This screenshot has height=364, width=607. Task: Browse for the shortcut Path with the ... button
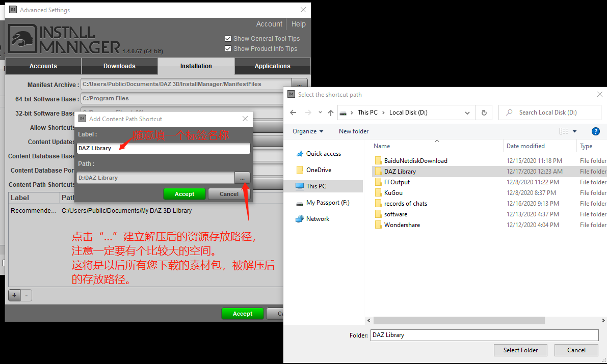pyautogui.click(x=242, y=178)
